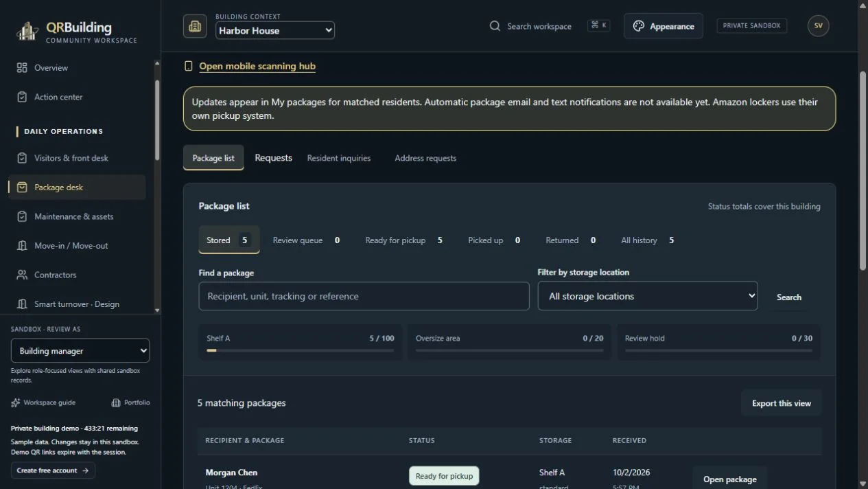Open Move-in / Move-out section
The image size is (868, 489).
[x=77, y=245]
